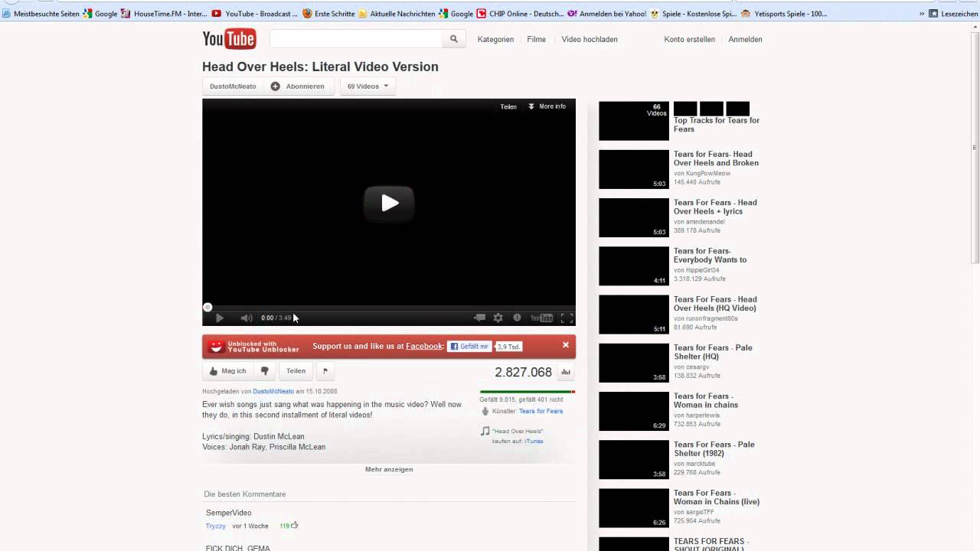
Task: Click YouTube logo in player controls
Action: tap(541, 318)
